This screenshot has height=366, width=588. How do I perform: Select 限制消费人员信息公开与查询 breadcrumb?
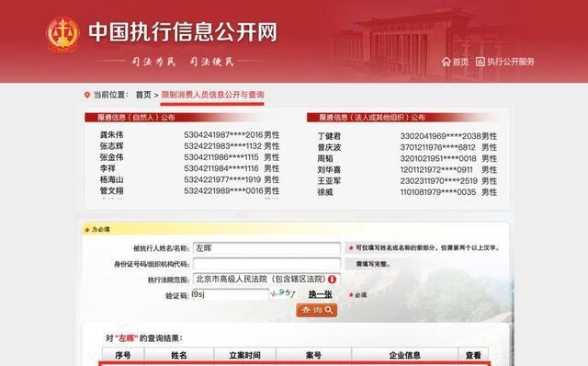coord(212,95)
